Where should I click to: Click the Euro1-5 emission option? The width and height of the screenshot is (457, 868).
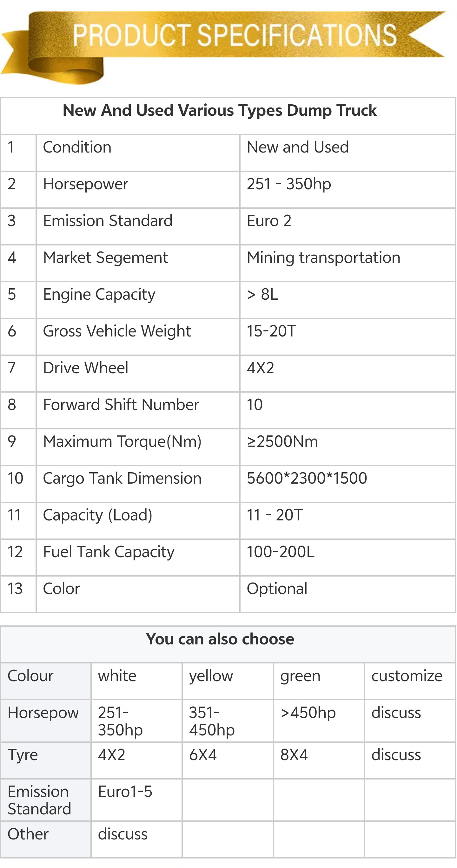125,792
